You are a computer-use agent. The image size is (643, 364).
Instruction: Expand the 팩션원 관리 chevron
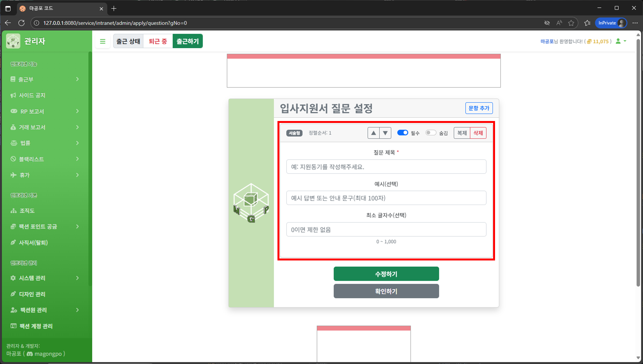click(x=77, y=310)
